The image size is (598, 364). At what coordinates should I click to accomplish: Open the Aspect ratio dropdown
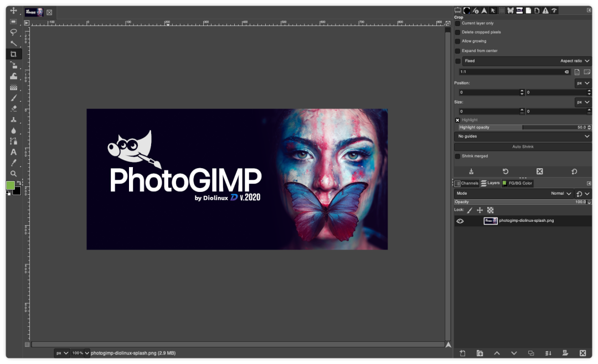tap(574, 61)
